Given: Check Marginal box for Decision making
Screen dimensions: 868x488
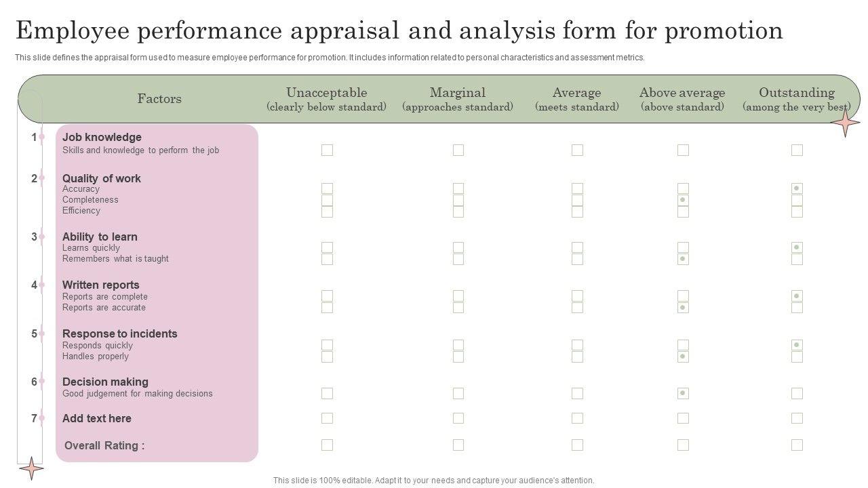Looking at the screenshot, I should pyautogui.click(x=458, y=393).
